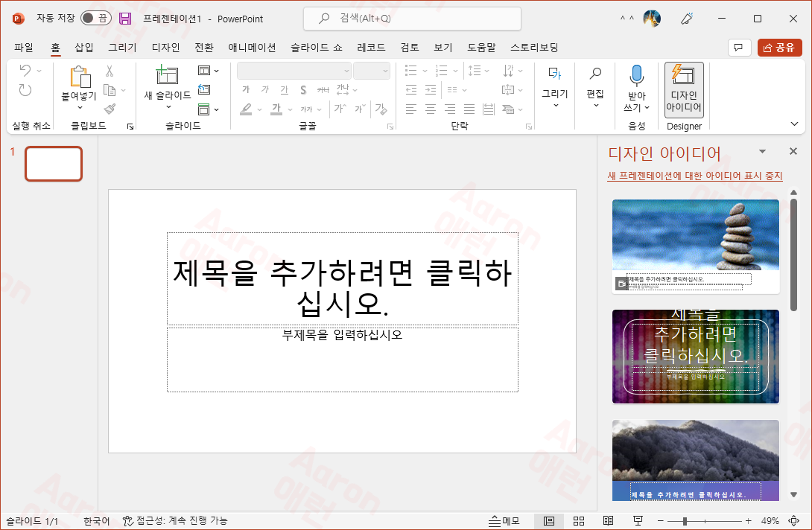Click the 공유 share button
Image resolution: width=812 pixels, height=530 pixels.
click(779, 48)
